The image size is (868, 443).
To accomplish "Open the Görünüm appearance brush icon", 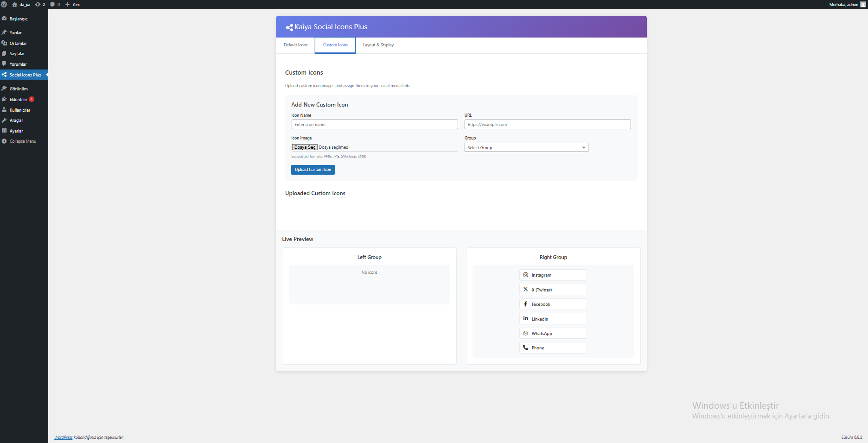I will tap(4, 89).
